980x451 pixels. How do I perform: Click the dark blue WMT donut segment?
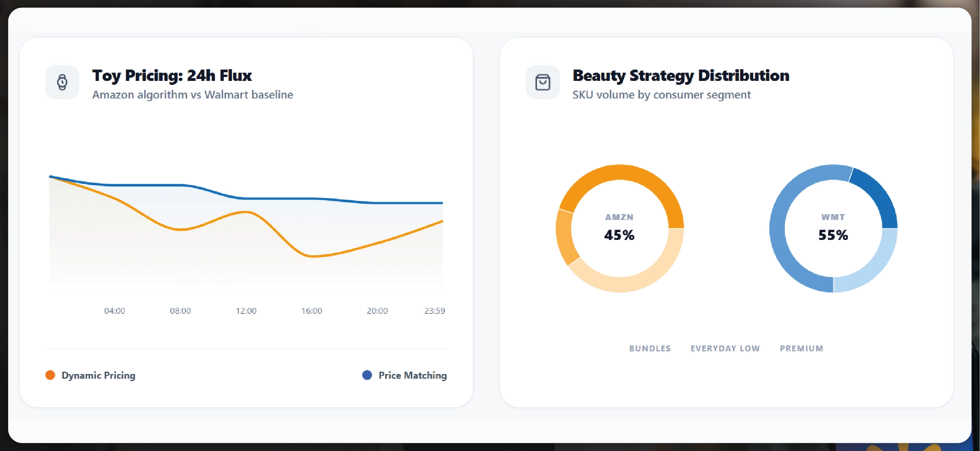pos(879,195)
